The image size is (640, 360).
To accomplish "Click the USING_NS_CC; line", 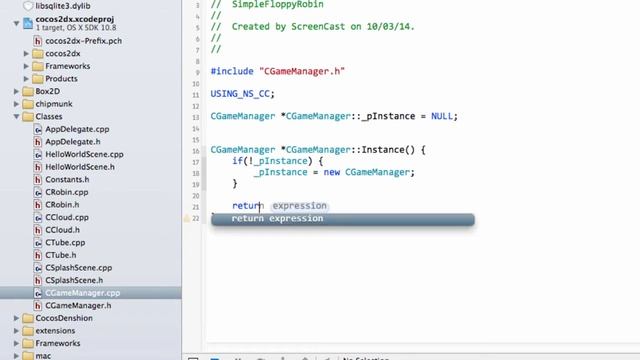I will pyautogui.click(x=242, y=94).
